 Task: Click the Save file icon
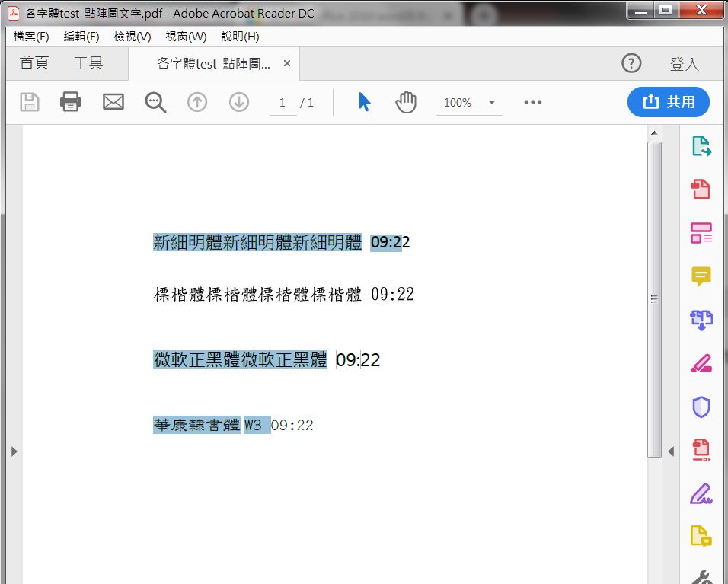[x=30, y=102]
